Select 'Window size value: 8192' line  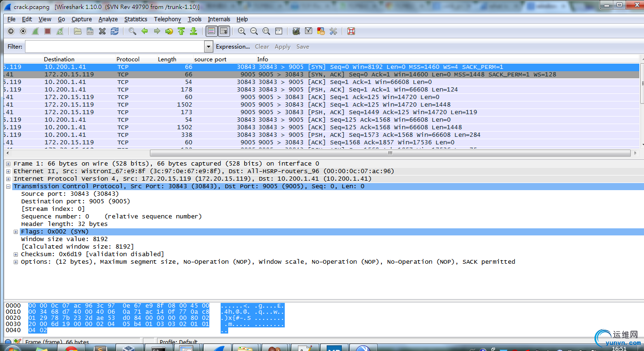64,239
